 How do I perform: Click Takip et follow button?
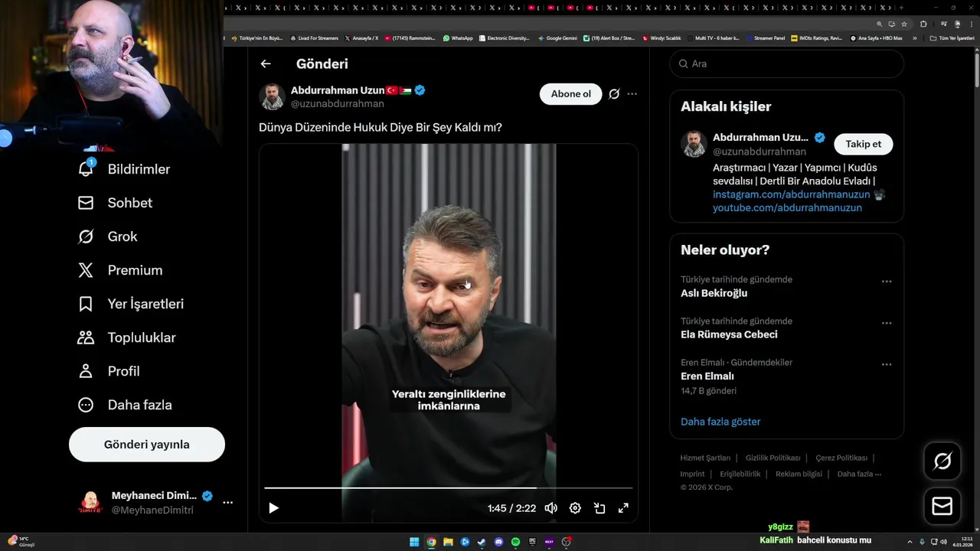[x=863, y=144]
